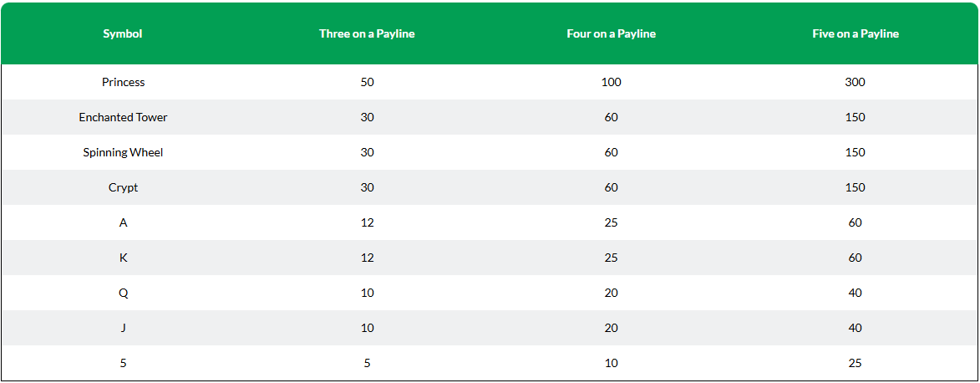This screenshot has height=383, width=980.
Task: Click the Three on a Payline header
Action: click(367, 33)
